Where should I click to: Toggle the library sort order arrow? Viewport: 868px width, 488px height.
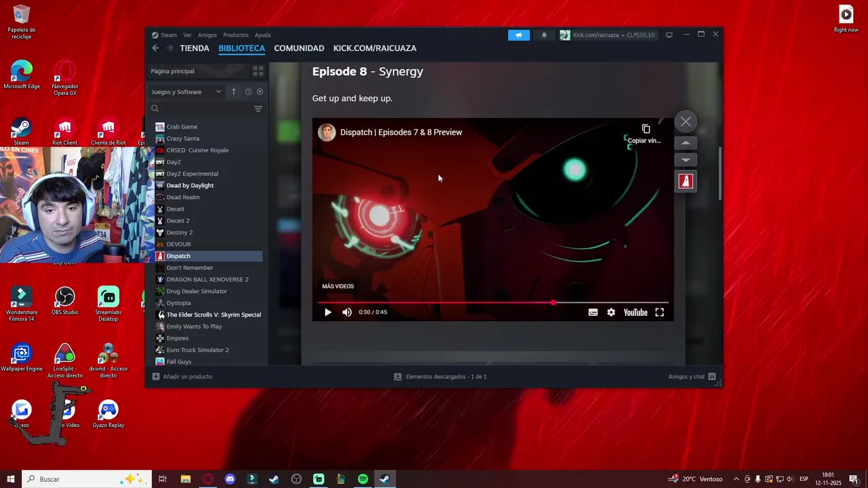click(233, 91)
